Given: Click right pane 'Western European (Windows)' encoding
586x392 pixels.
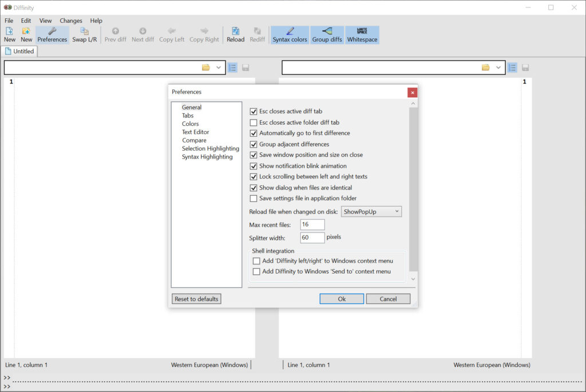Looking at the screenshot, I should coord(492,365).
